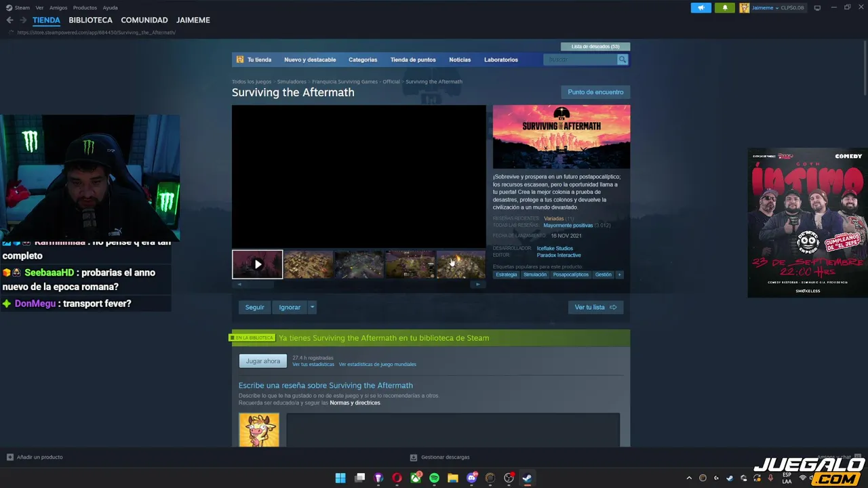Go forward with the right arrow

pyautogui.click(x=23, y=20)
